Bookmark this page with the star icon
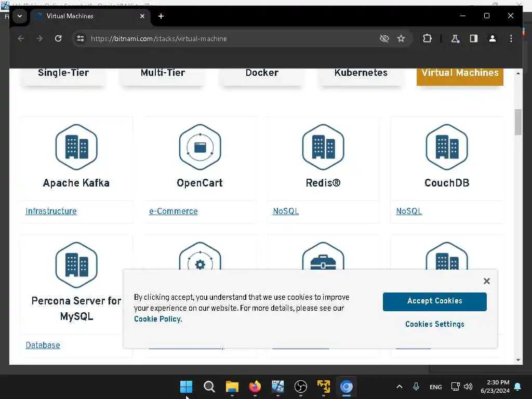 401,38
